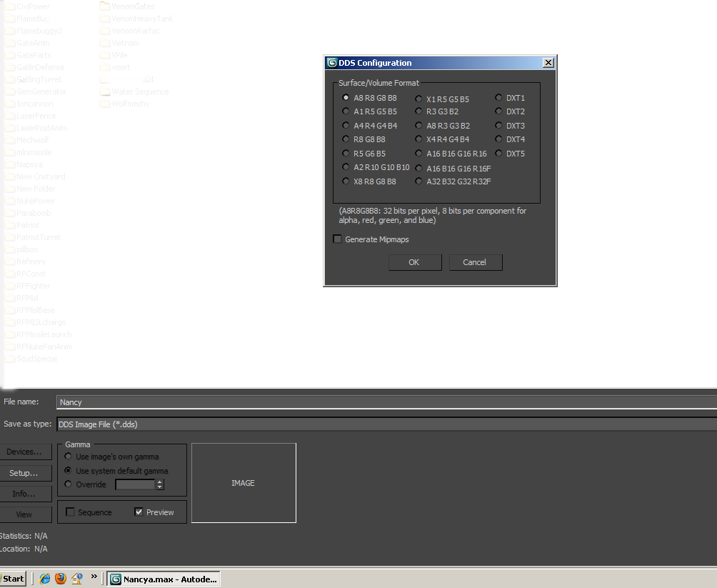This screenshot has width=717, height=588.
Task: Expand quick launch overflow chevron
Action: (94, 577)
